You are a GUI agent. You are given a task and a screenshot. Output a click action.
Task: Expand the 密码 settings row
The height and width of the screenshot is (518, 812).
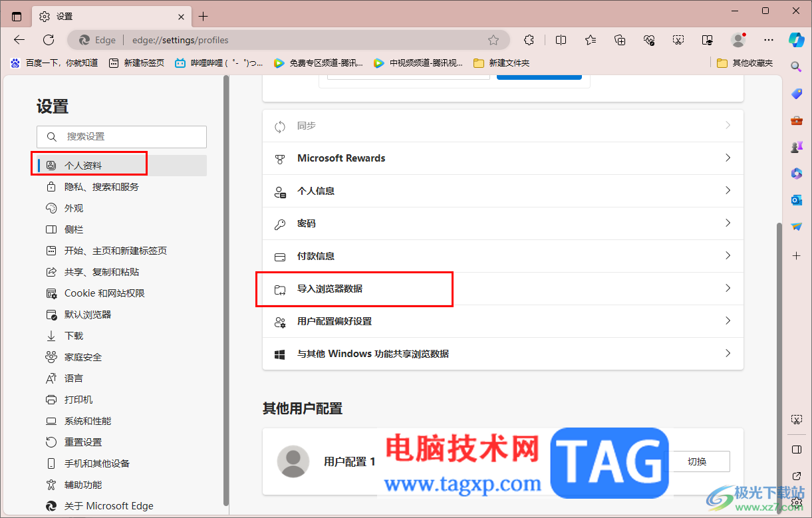[x=727, y=223]
